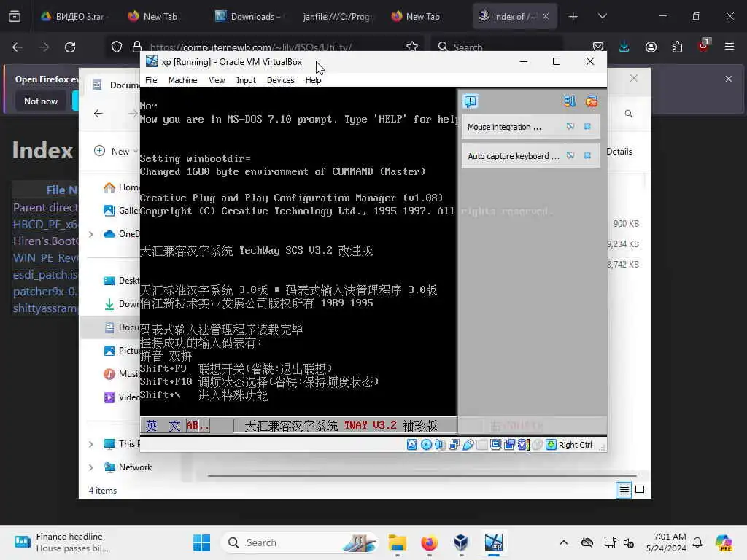The height and width of the screenshot is (560, 747).
Task: Click New button in File Explorer
Action: point(115,152)
